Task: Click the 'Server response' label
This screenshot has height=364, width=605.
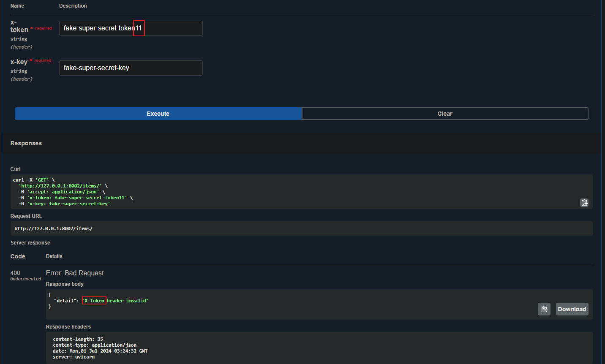Action: (30, 243)
